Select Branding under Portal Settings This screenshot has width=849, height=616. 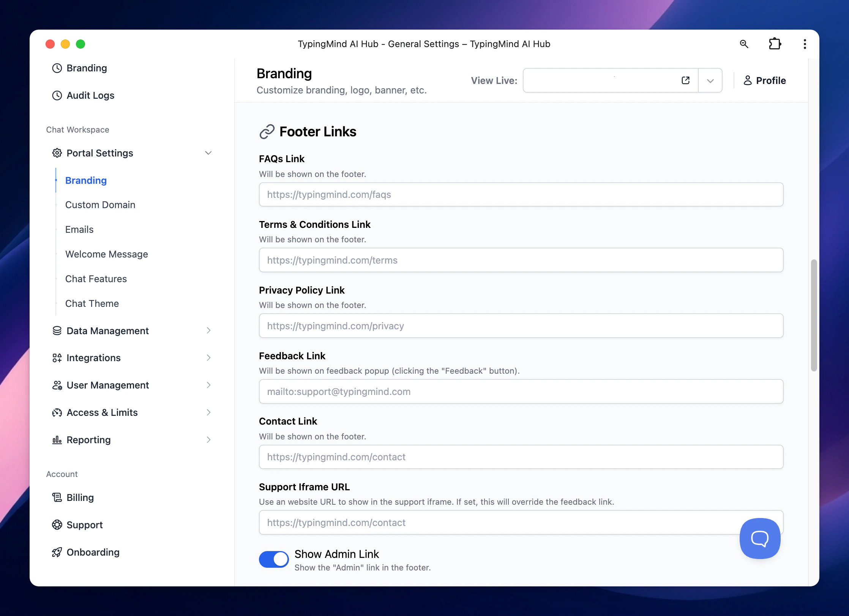86,180
